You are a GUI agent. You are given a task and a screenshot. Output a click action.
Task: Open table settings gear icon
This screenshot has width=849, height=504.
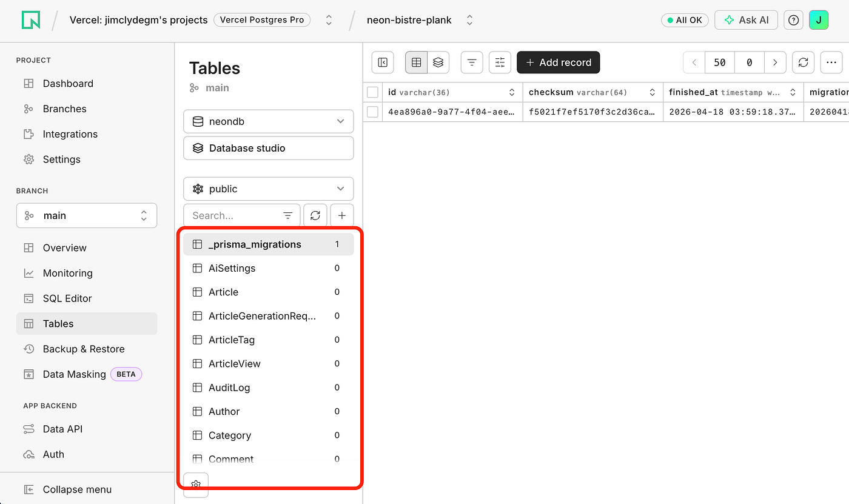196,485
